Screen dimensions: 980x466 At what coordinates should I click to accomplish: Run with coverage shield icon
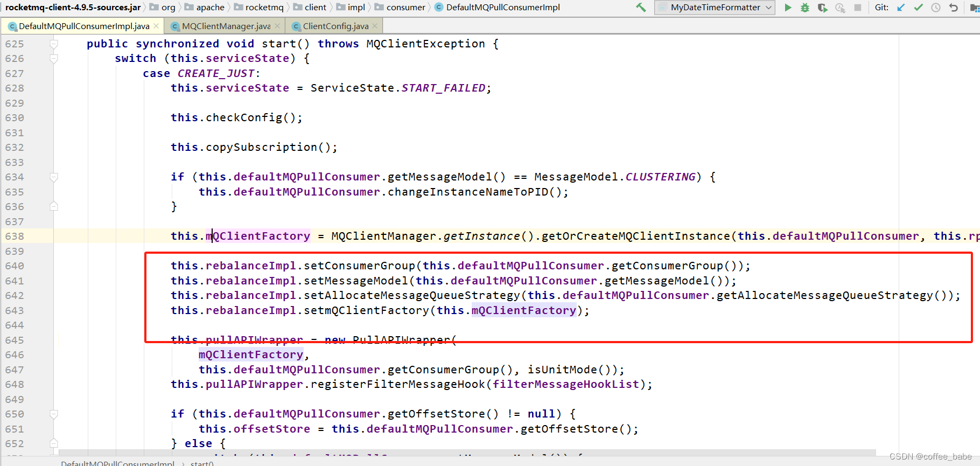pyautogui.click(x=822, y=8)
